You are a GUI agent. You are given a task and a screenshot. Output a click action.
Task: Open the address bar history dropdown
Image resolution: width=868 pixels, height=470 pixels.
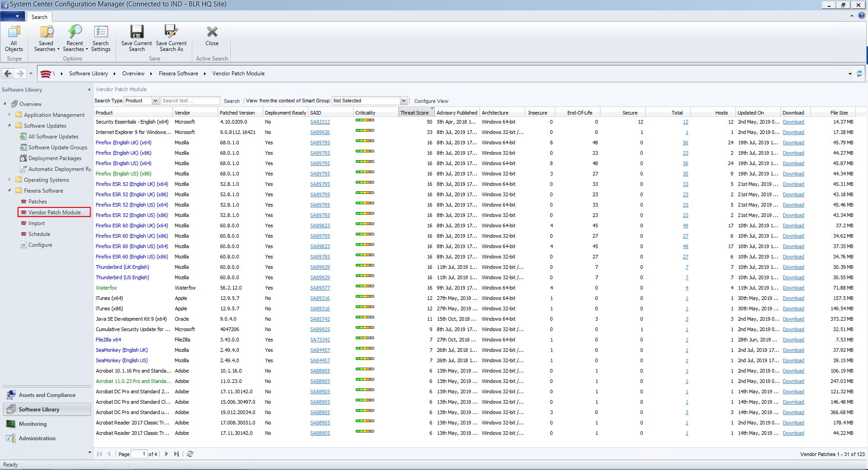(x=850, y=74)
